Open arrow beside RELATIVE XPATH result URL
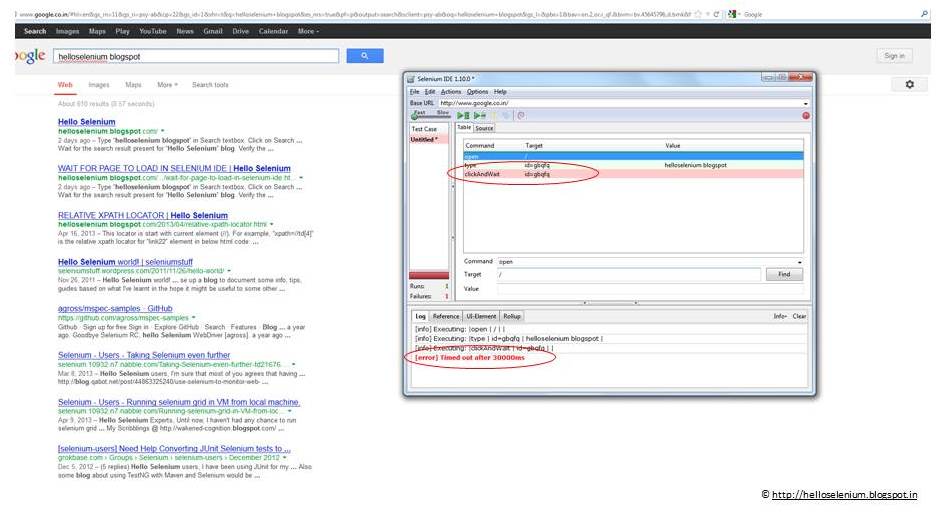 tap(272, 224)
